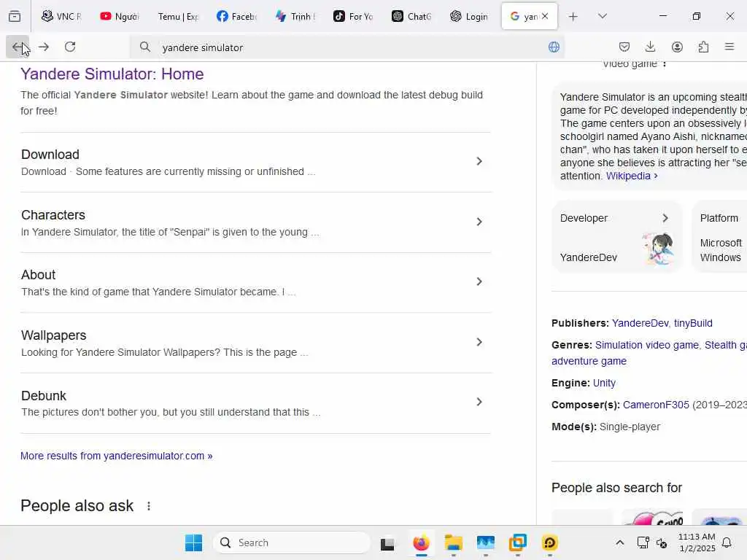Open the Windows Start menu
747x560 pixels.
point(193,542)
